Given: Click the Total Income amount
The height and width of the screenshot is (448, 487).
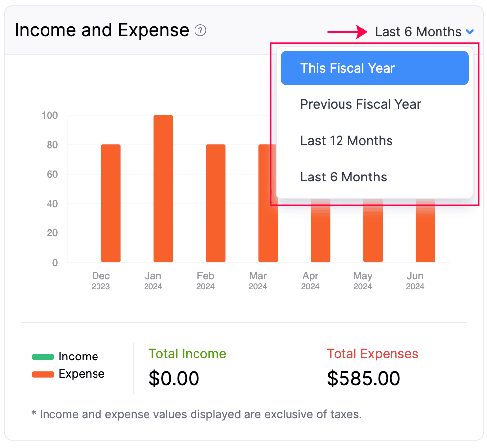Looking at the screenshot, I should (174, 378).
